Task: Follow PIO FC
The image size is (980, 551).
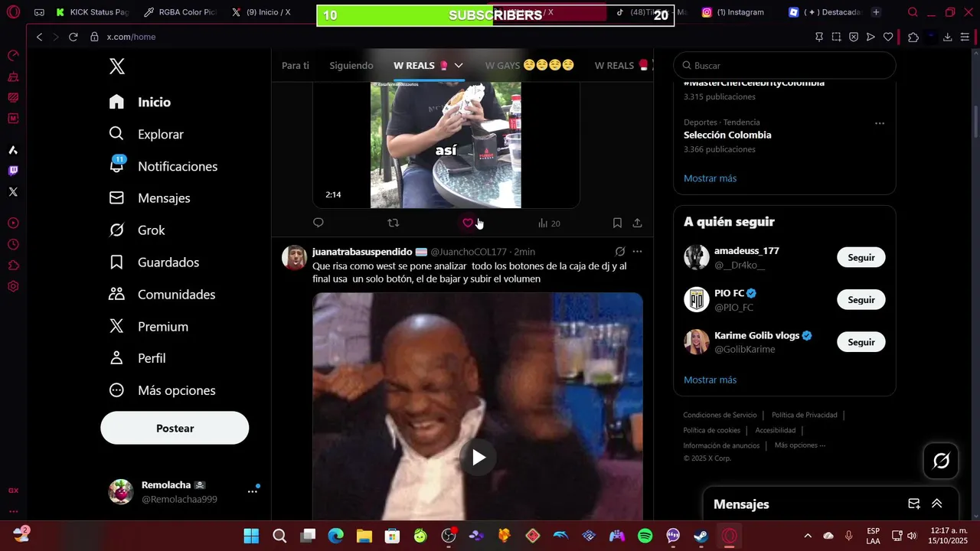Action: [x=861, y=300]
